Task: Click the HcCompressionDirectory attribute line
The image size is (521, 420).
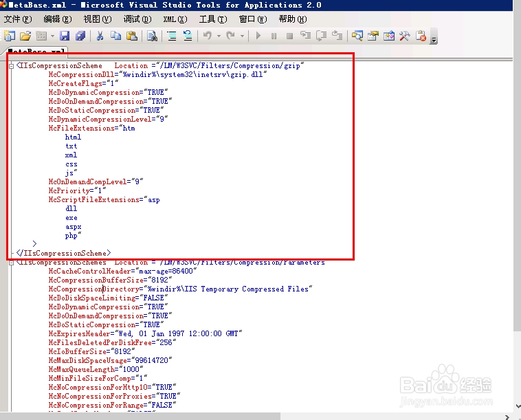Action: (x=180, y=289)
